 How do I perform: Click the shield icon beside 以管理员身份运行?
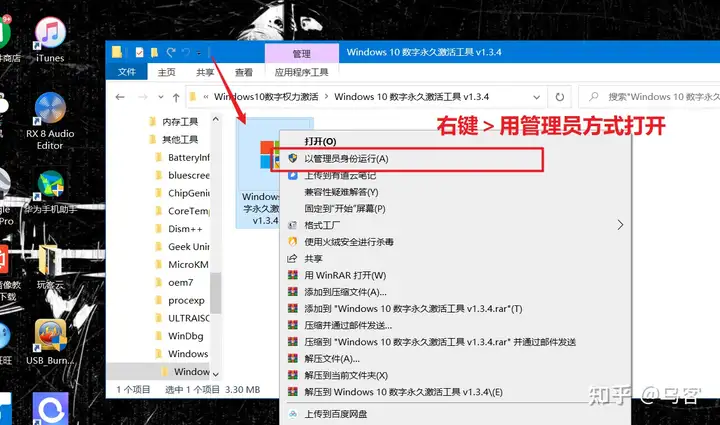pyautogui.click(x=292, y=158)
